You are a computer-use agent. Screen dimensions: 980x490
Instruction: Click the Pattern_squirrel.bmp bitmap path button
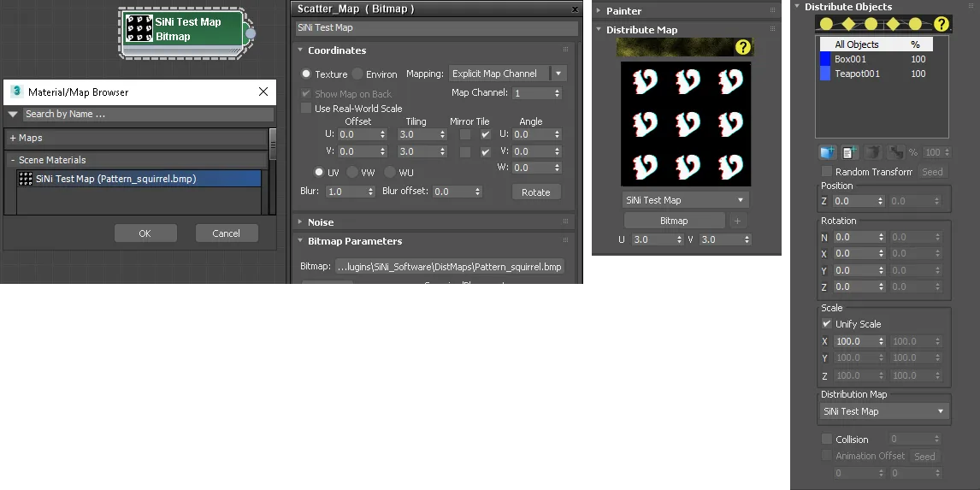(x=449, y=267)
